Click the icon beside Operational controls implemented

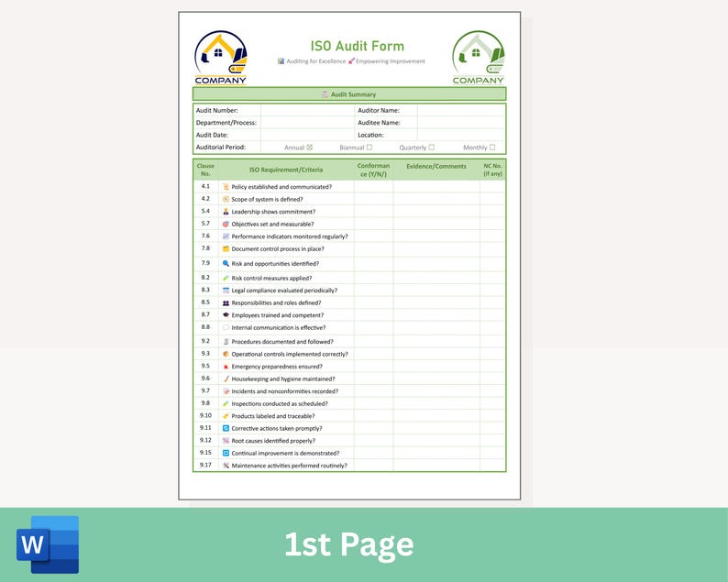pos(226,354)
